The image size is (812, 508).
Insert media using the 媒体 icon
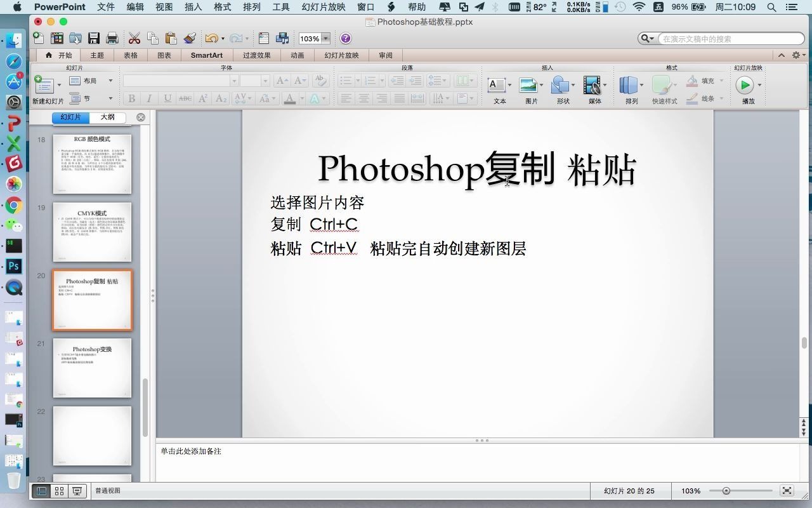[592, 84]
